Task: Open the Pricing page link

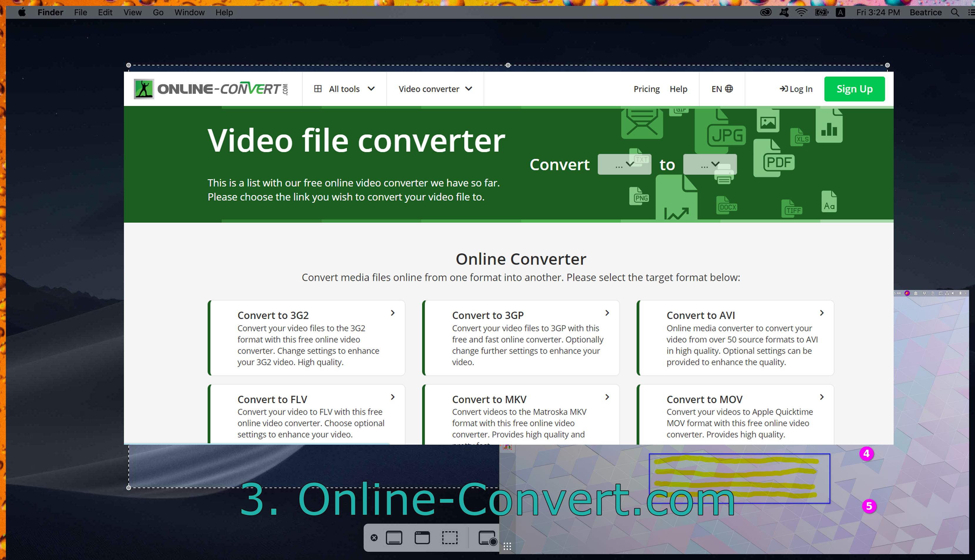Action: 646,89
